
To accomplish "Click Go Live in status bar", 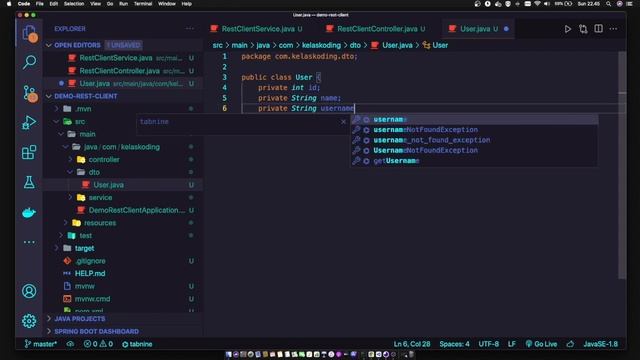I will click(541, 344).
